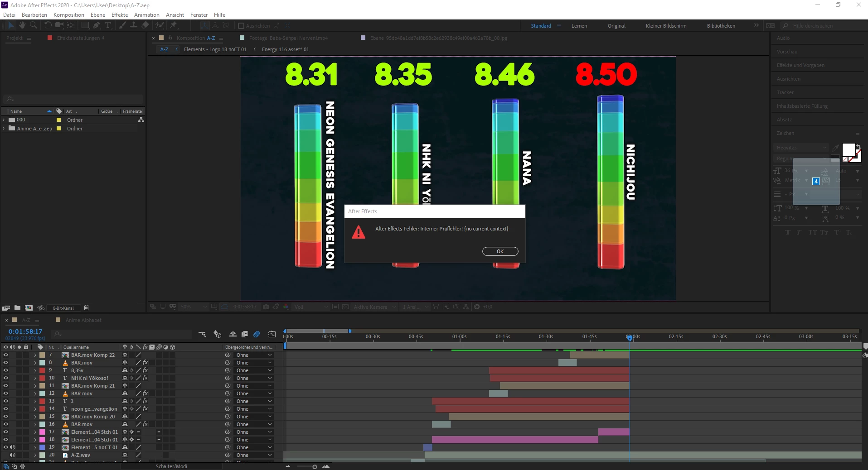
Task: Select the Puppet Pin tool
Action: [174, 25]
